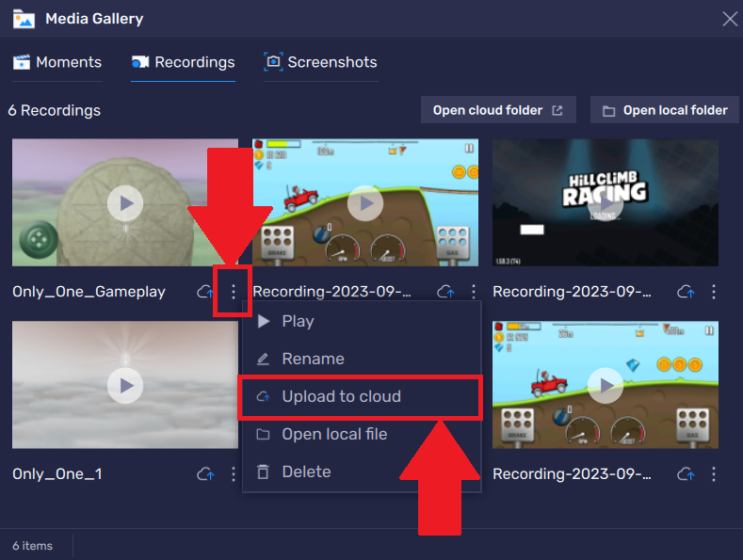Play the Only_One_Gameplay video thumbnail

(x=125, y=202)
